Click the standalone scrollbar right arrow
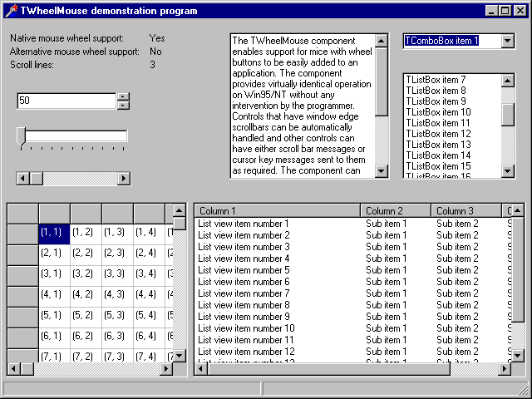 (124, 179)
